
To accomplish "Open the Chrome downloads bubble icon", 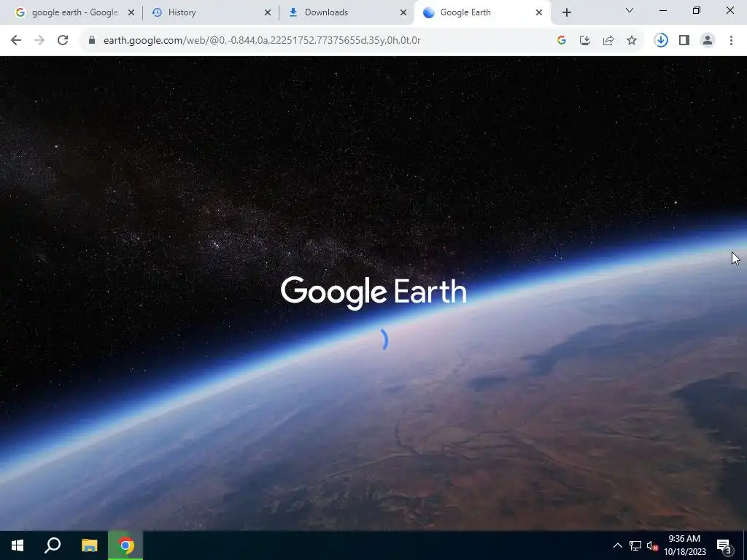I will (661, 41).
